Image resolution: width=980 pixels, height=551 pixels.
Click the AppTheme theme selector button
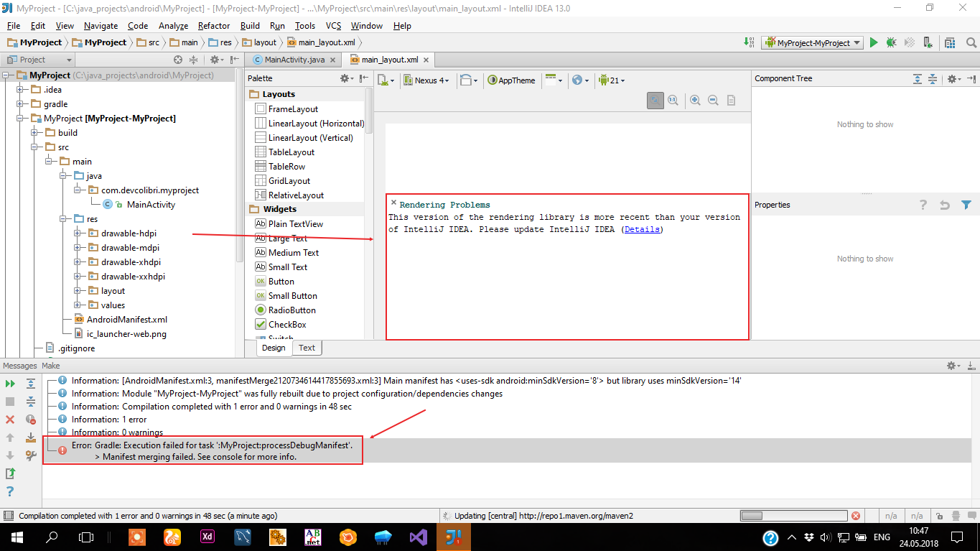click(511, 80)
